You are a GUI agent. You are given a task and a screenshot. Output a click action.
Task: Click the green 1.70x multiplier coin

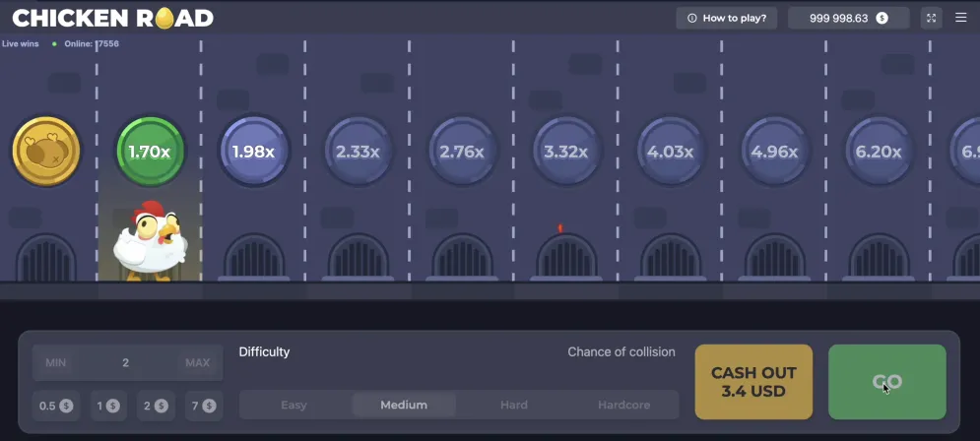point(150,152)
